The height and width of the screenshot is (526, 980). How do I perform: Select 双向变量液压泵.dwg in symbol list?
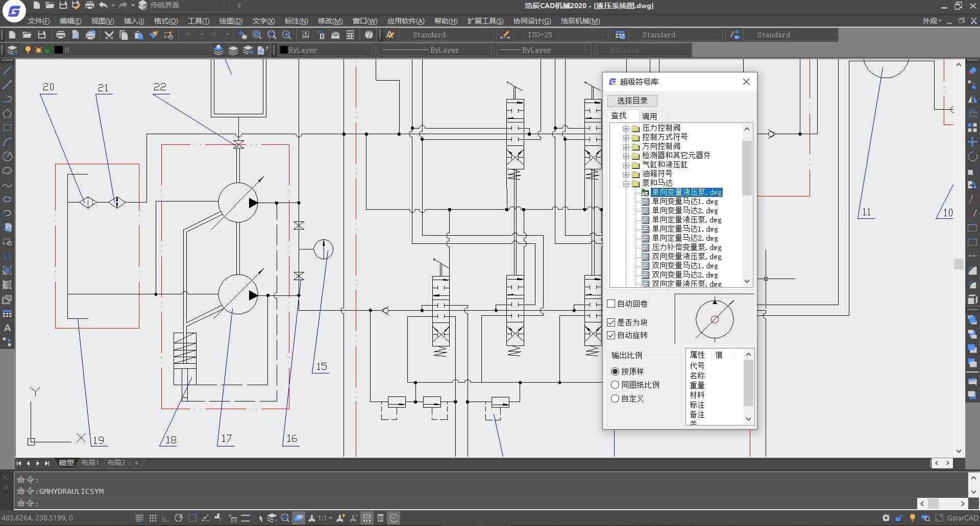[x=686, y=257]
